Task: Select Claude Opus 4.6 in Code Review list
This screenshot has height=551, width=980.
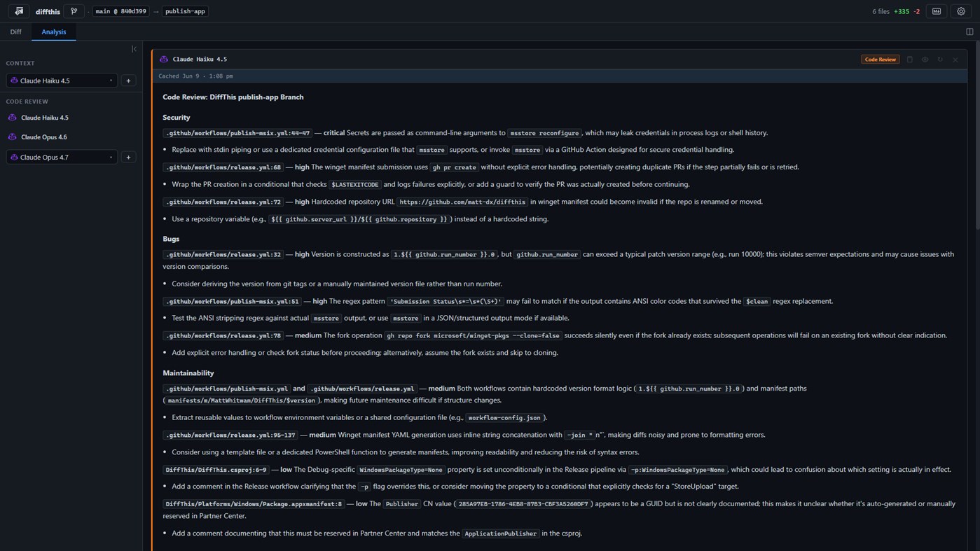Action: (43, 137)
